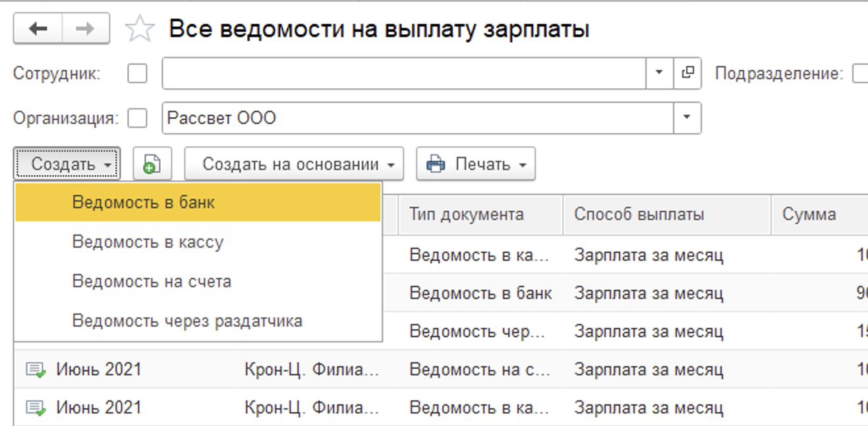Go forward with the right arrow button
The height and width of the screenshot is (426, 868).
coord(86,29)
